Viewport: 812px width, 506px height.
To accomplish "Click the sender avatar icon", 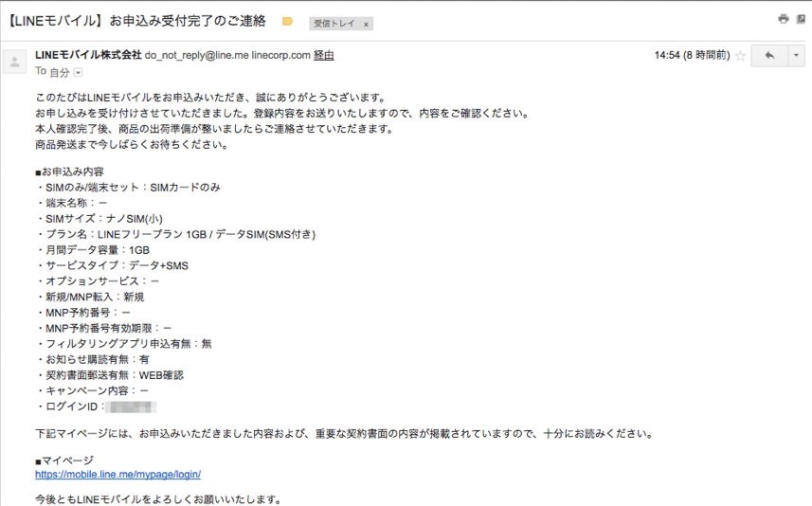I will point(15,62).
